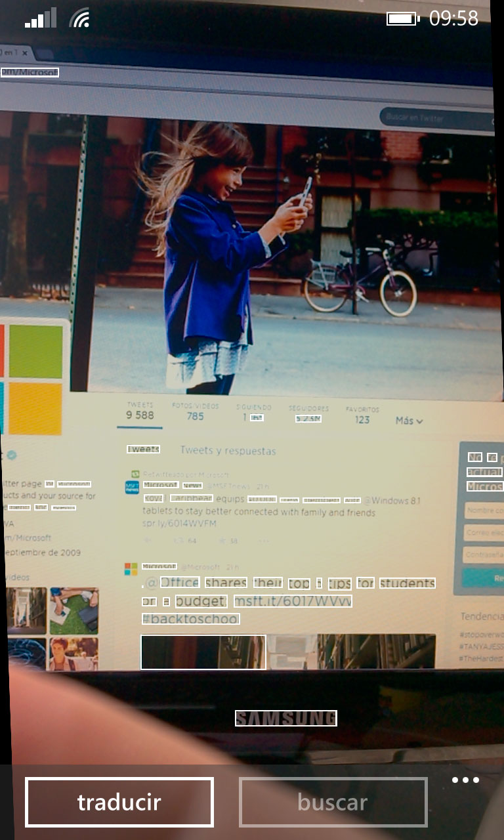Viewport: 504px width, 840px height.
Task: Select the detected msft.it link text
Action: coord(293,601)
